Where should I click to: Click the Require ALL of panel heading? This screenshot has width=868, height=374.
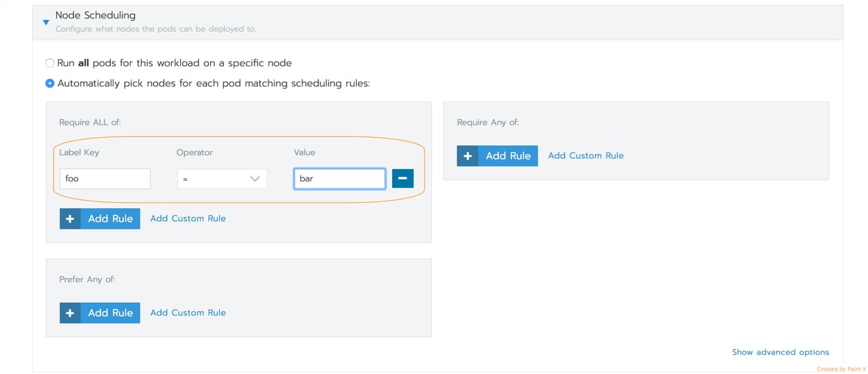click(x=90, y=123)
